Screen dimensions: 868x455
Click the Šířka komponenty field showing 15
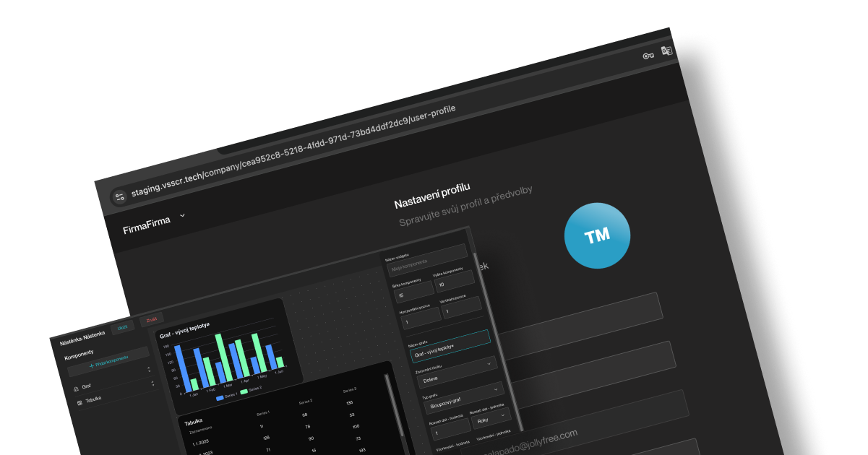415,292
